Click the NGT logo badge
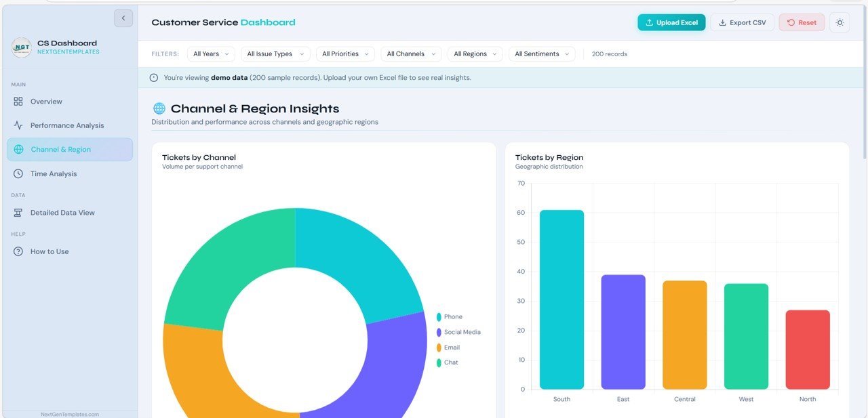Image resolution: width=868 pixels, height=418 pixels. click(20, 47)
